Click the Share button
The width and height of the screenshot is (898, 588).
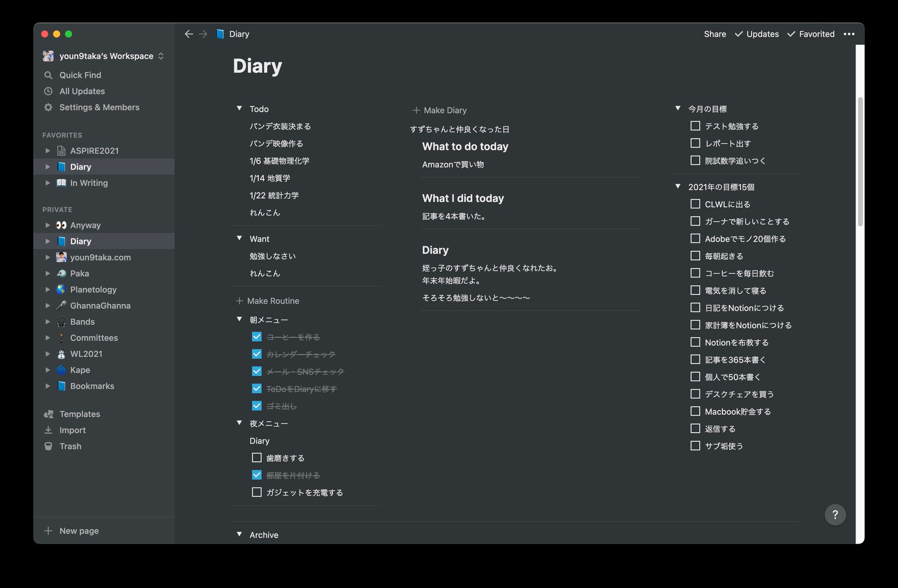[715, 34]
